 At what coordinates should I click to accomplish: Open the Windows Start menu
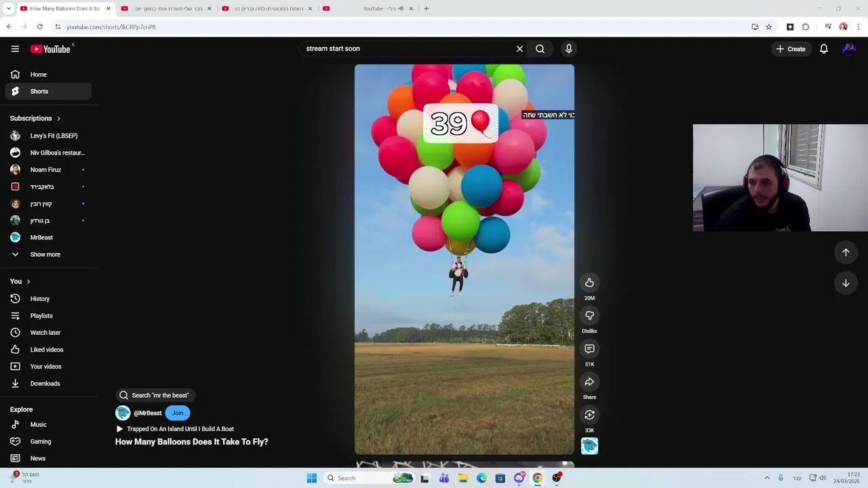pos(311,478)
